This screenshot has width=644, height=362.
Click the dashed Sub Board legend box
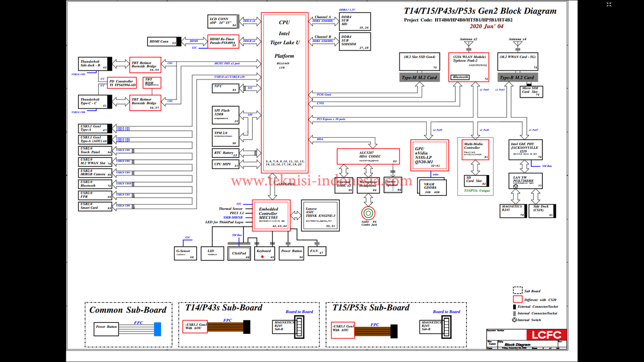coord(517,291)
